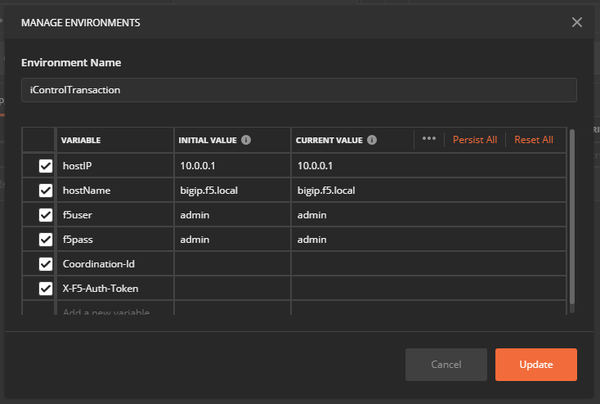Edit the Coordination-Id initial value cell
The image size is (600, 404).
(232, 264)
